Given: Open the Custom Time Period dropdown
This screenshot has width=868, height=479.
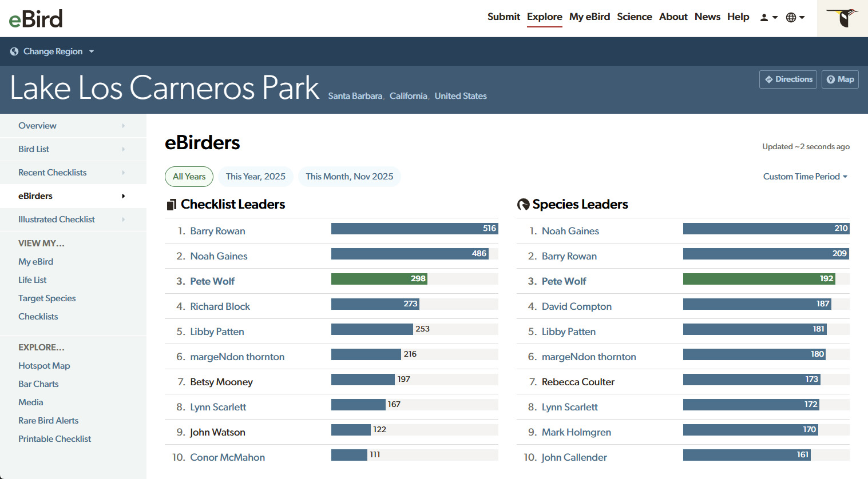Looking at the screenshot, I should 804,177.
